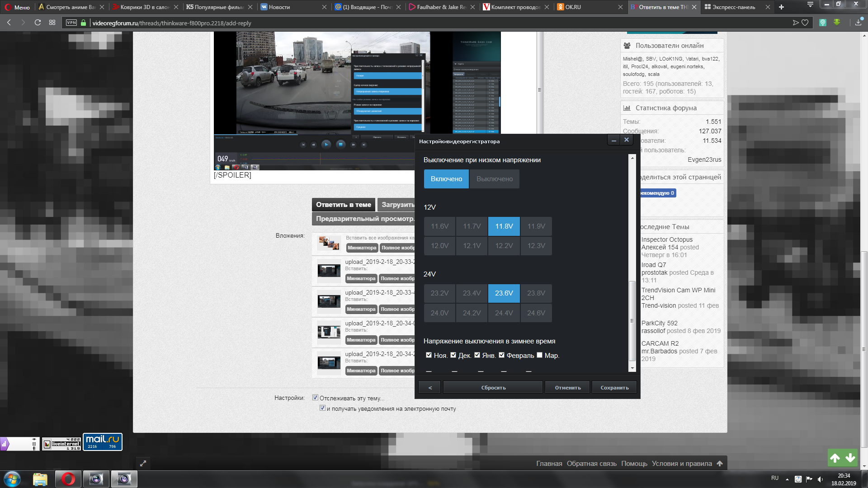
Task: Open Opera from the Windows taskbar
Action: [x=68, y=479]
